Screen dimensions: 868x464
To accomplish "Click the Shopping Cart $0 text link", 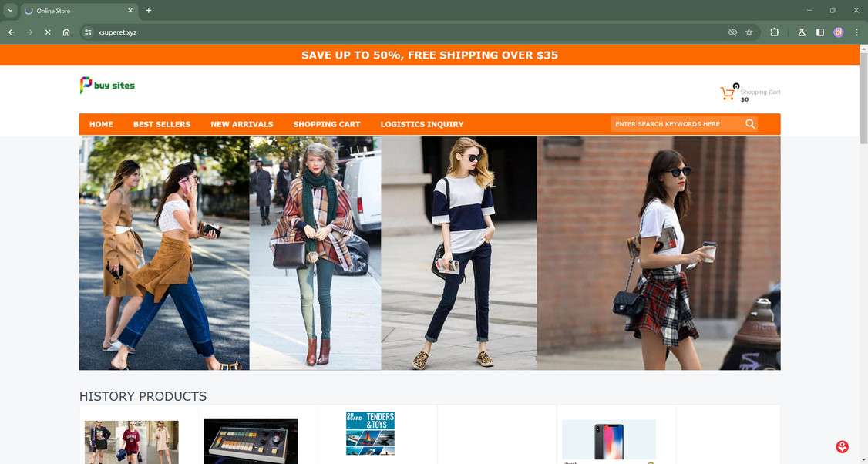I will pos(760,96).
